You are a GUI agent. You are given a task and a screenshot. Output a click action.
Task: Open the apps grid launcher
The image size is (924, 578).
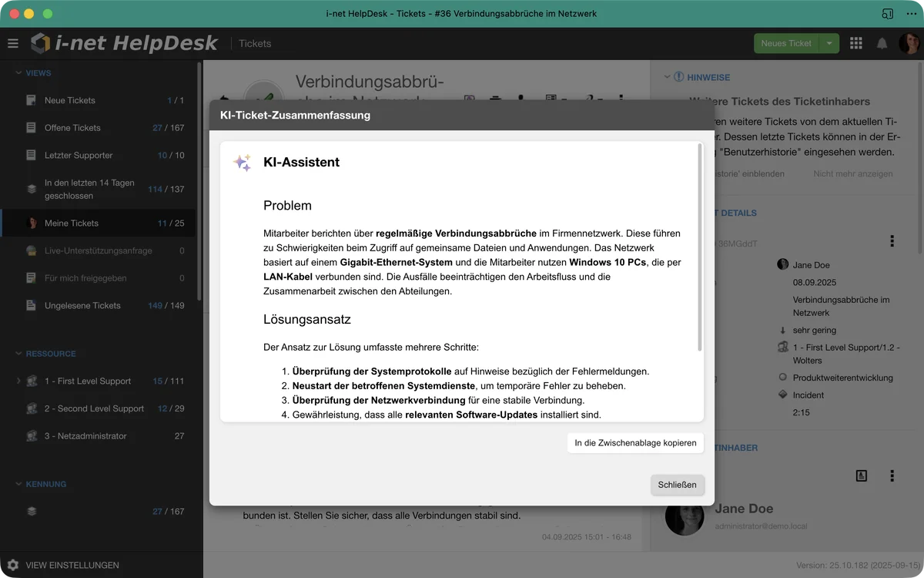pyautogui.click(x=855, y=43)
